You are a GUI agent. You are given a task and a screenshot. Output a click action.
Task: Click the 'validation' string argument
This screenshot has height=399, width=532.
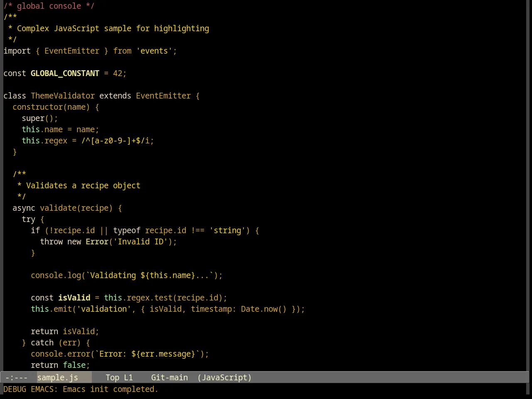click(x=104, y=309)
